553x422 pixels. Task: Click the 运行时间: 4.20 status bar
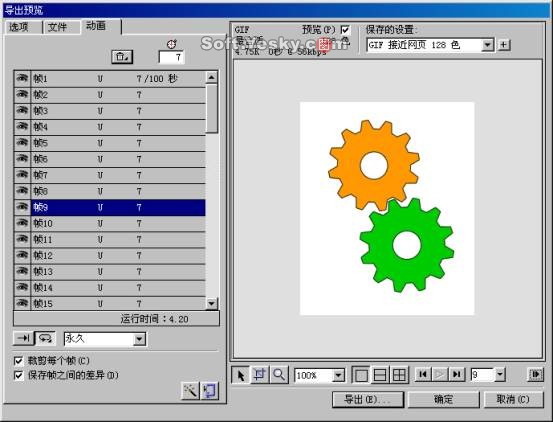tap(116, 319)
